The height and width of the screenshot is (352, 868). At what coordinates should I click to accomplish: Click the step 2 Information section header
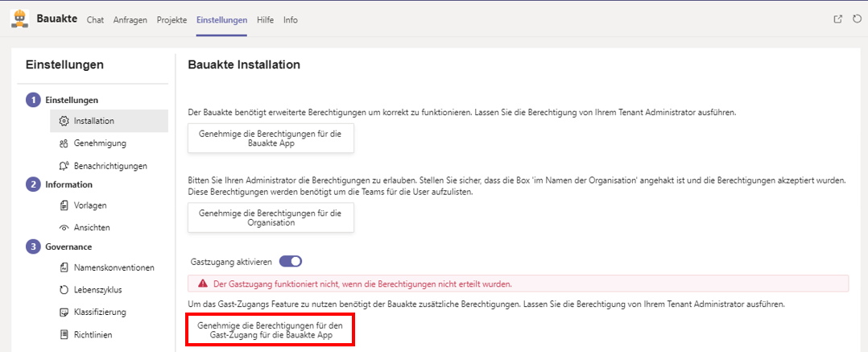[60, 184]
